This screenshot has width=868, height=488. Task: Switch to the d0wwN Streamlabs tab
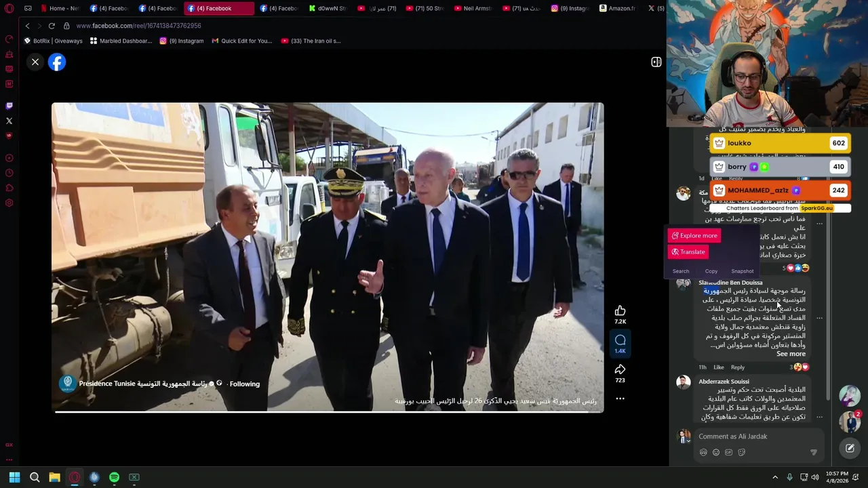pos(328,8)
